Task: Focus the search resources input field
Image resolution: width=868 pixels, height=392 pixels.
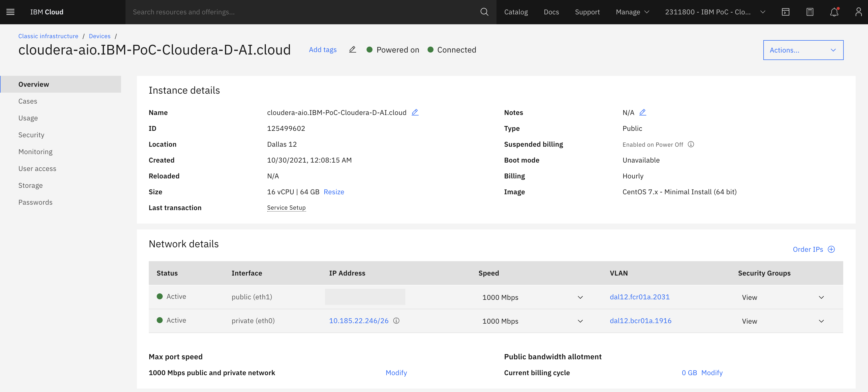Action: click(x=303, y=12)
